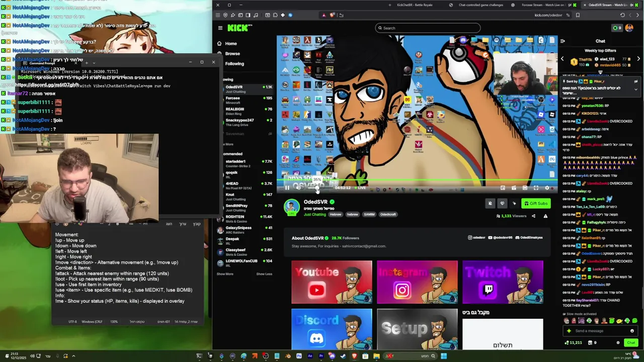Click the taskbar volume icon
The image size is (644, 362).
(32, 356)
